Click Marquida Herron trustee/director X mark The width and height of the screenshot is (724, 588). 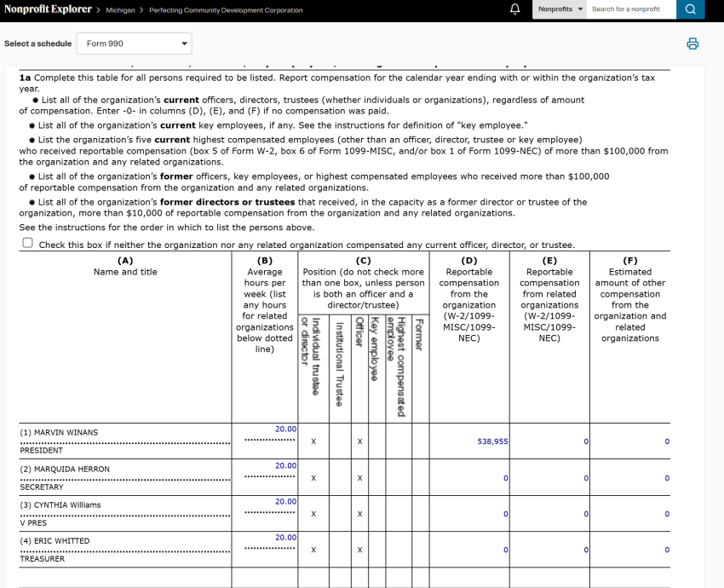click(x=313, y=478)
